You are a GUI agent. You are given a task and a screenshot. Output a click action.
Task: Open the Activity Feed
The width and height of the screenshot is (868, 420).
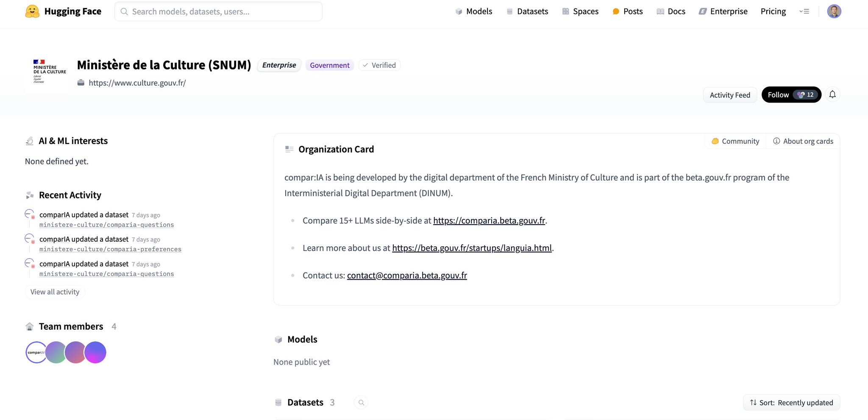click(x=730, y=95)
